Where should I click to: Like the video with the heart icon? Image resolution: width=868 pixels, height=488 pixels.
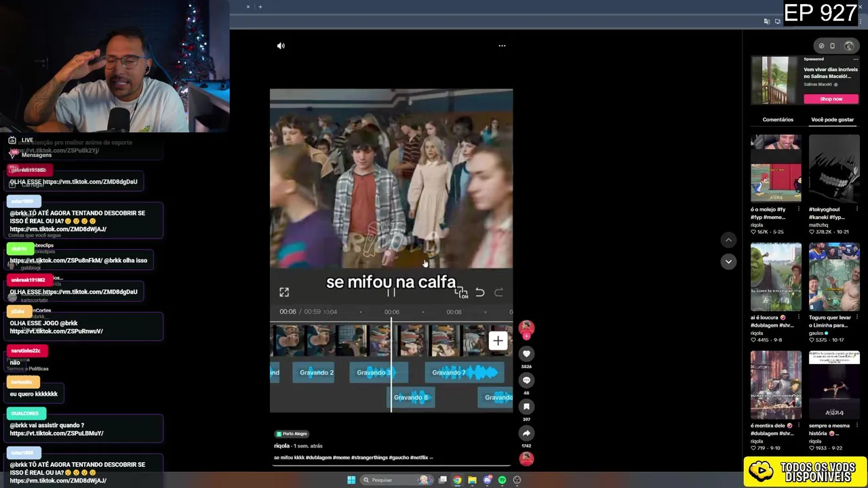(x=526, y=354)
